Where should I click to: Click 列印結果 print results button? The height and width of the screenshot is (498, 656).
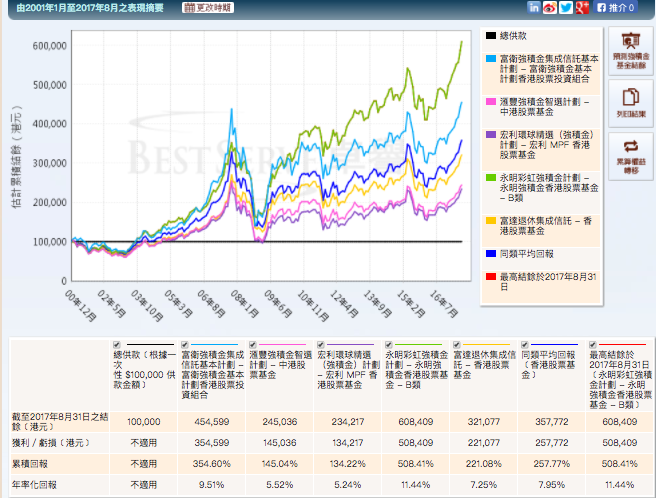tap(631, 103)
